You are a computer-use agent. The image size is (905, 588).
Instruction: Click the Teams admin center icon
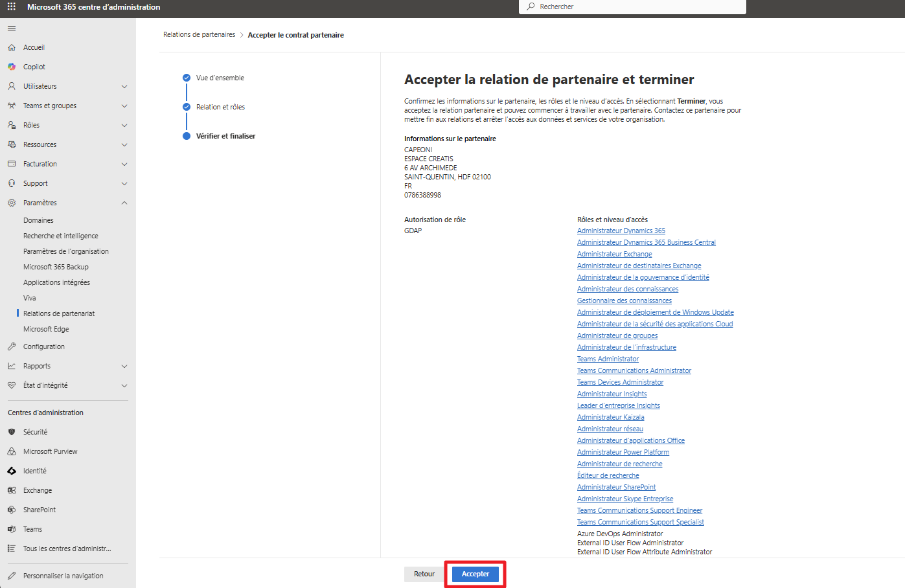click(12, 529)
